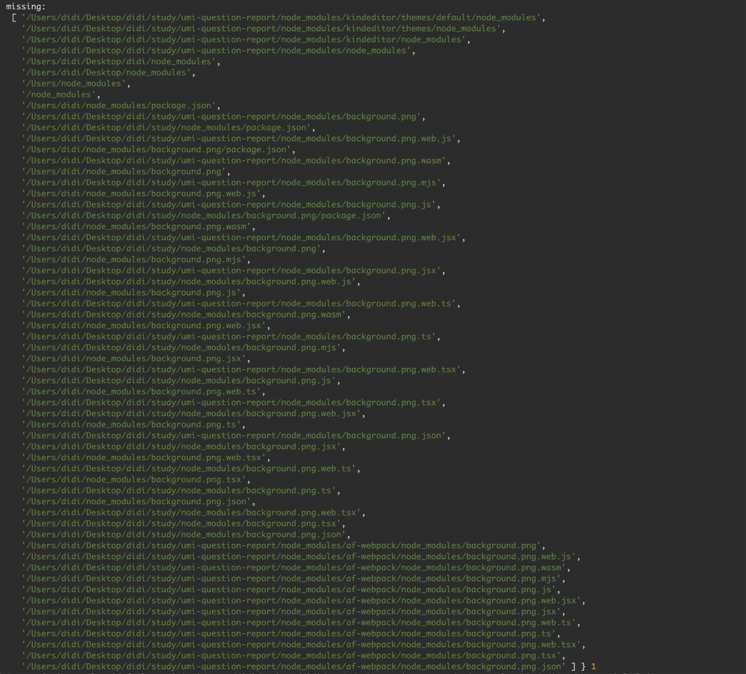Image resolution: width=746 pixels, height=674 pixels.
Task: Select '/Users/didi/node_modules/background.png/package.json' line
Action: click(x=159, y=150)
